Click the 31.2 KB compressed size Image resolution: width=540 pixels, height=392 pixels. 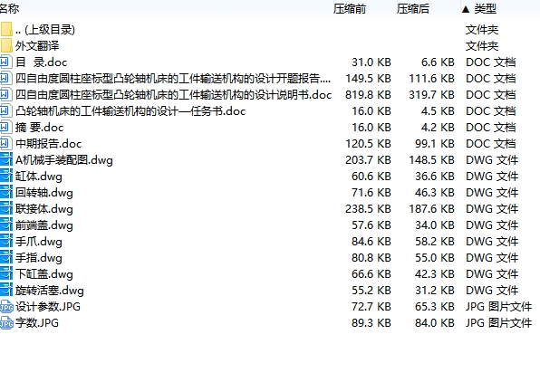click(435, 290)
